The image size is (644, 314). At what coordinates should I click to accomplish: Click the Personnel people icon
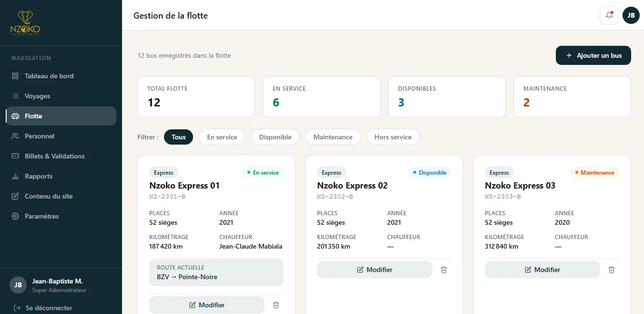(x=15, y=136)
